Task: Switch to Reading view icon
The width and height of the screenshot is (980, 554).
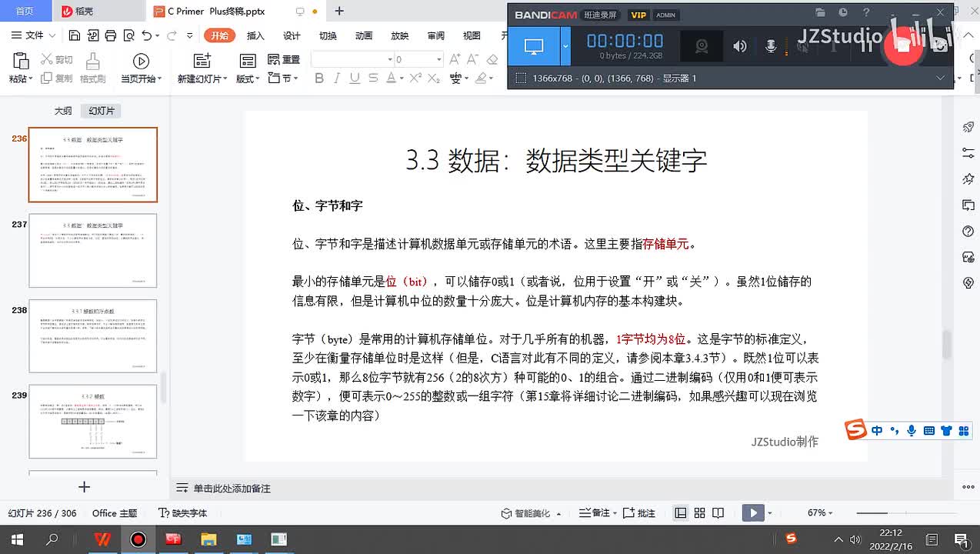Action: pos(718,513)
